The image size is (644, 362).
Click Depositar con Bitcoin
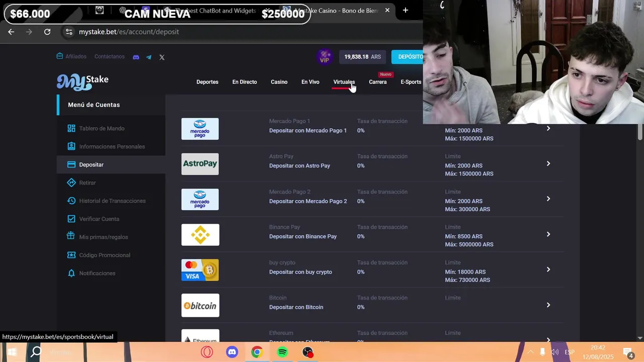(x=296, y=307)
